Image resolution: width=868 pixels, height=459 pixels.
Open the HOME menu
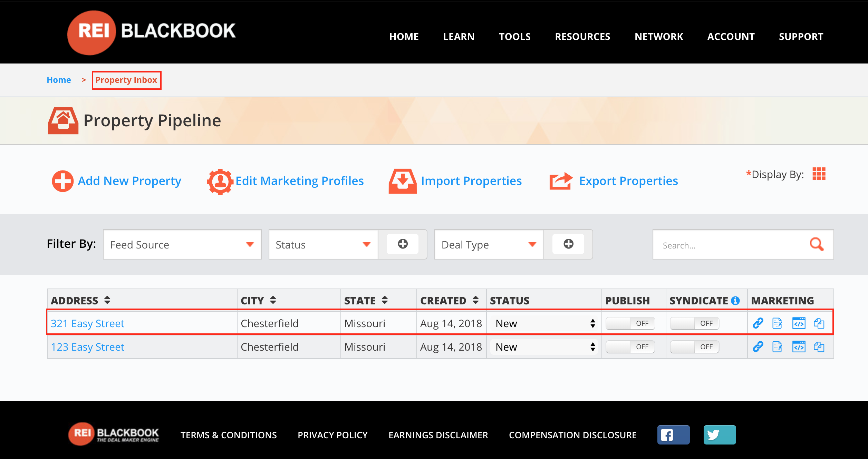[x=404, y=37]
